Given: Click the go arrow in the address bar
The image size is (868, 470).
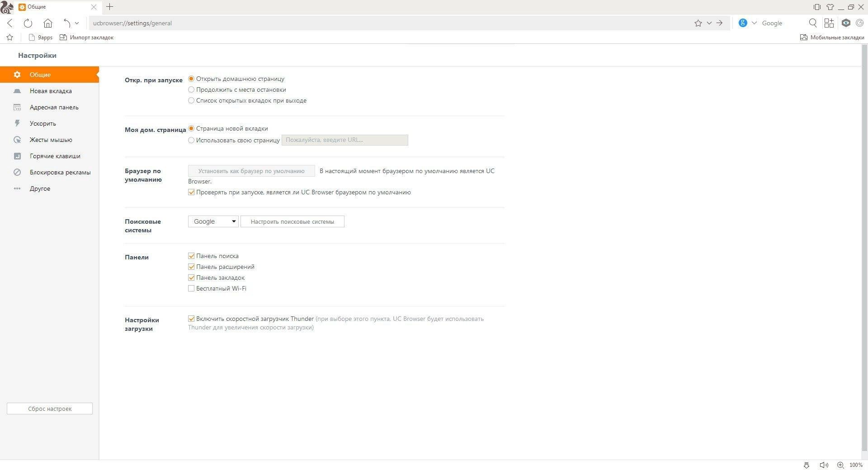Looking at the screenshot, I should [x=719, y=23].
